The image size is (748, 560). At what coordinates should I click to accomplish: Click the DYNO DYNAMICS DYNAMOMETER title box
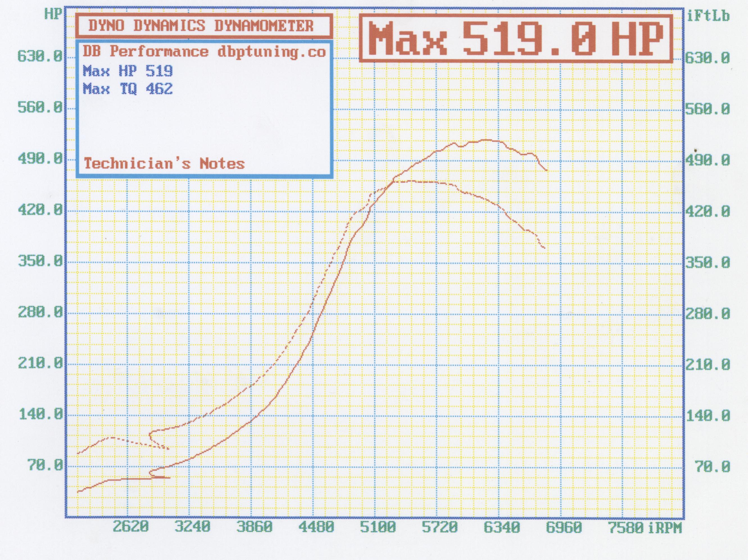pos(203,26)
